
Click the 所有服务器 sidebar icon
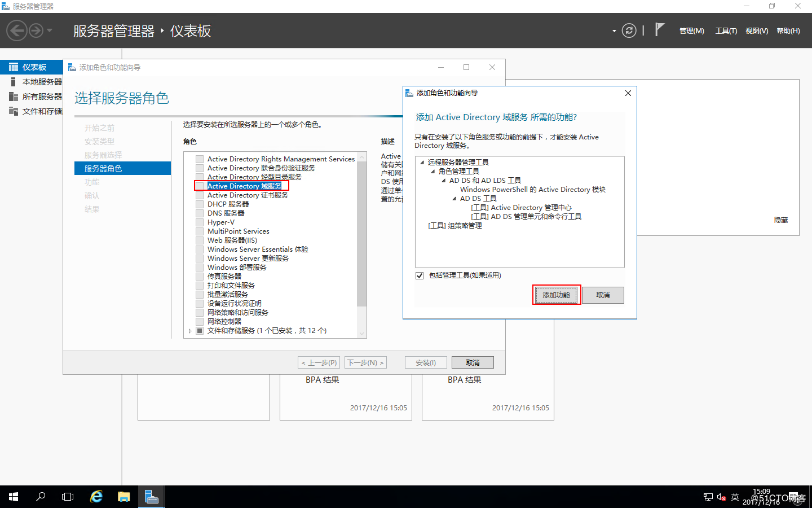pyautogui.click(x=14, y=97)
